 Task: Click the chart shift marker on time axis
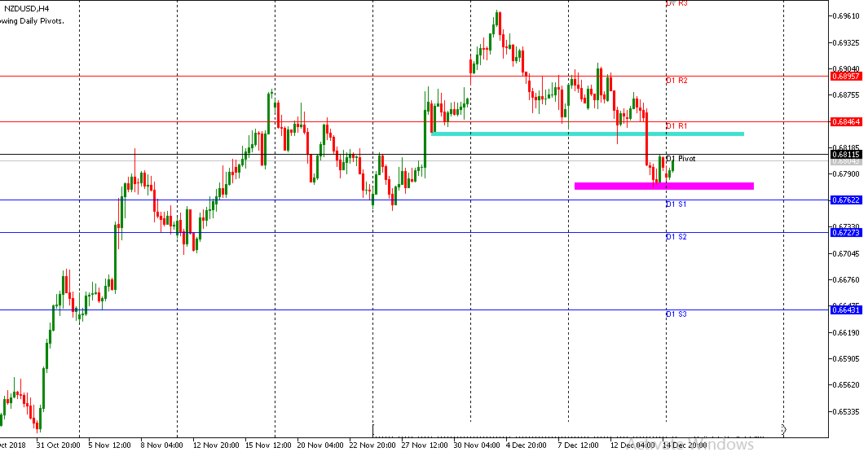coord(783,428)
